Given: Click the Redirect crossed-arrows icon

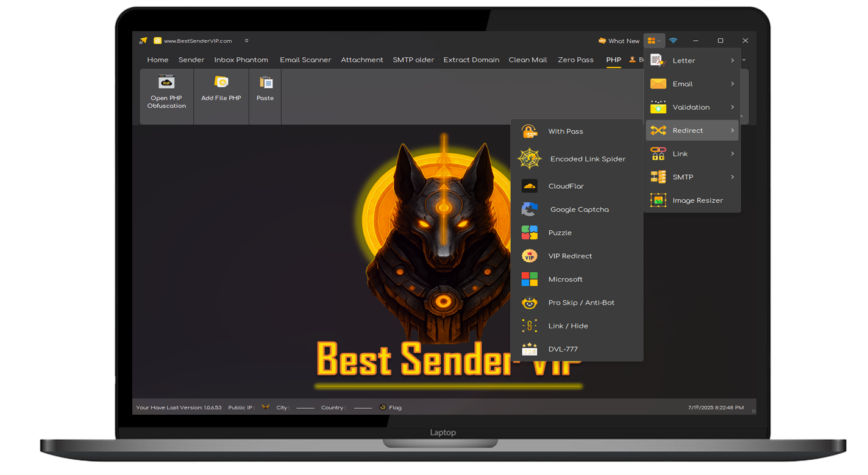Looking at the screenshot, I should [658, 130].
